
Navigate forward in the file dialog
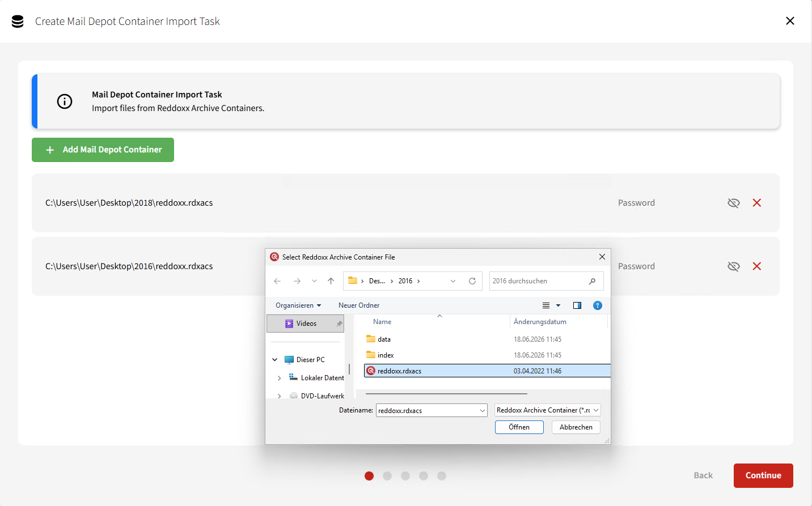click(297, 281)
